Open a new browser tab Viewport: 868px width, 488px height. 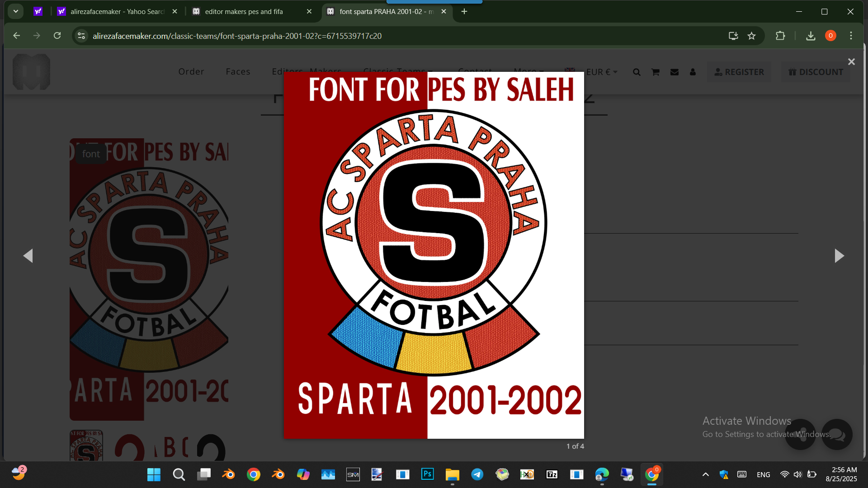[x=464, y=11]
